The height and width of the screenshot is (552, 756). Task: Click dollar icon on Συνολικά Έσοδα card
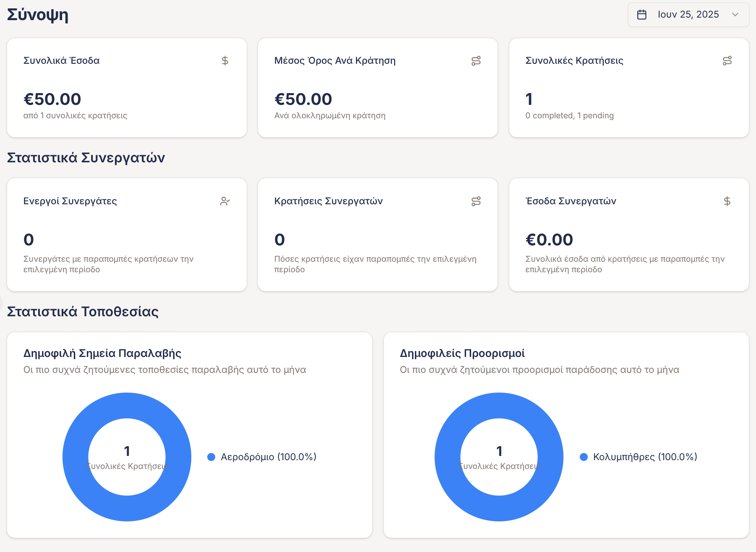click(225, 61)
